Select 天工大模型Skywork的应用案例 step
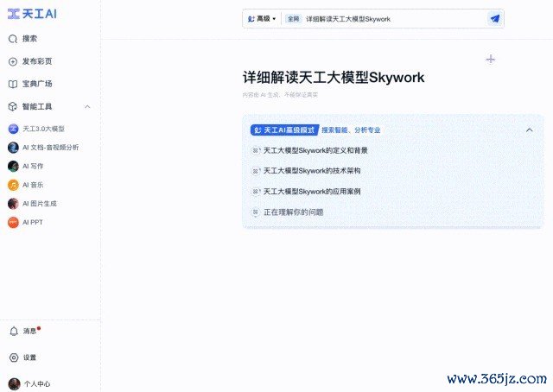 click(x=312, y=192)
